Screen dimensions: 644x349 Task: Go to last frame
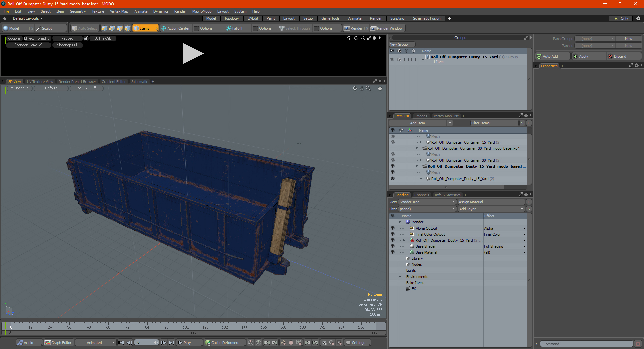(x=171, y=343)
